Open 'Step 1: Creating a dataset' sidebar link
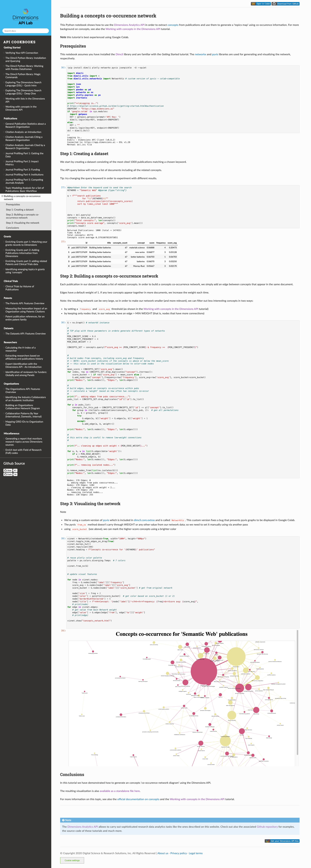311x868 pixels. [x=19, y=210]
